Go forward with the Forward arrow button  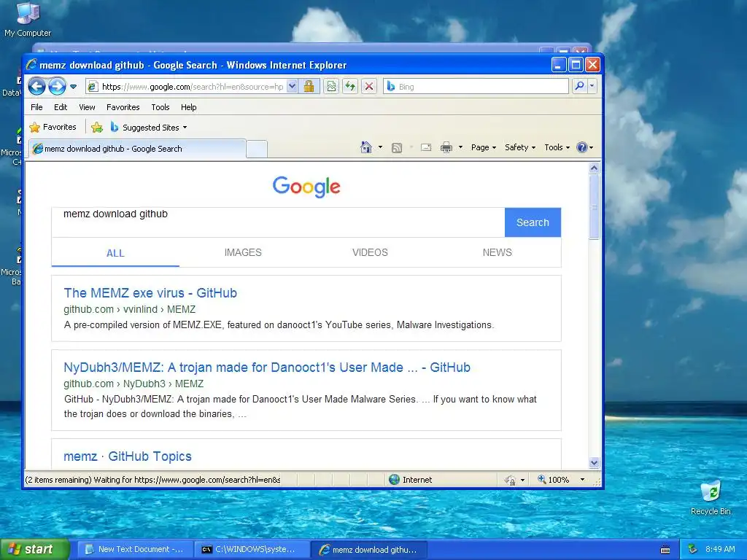click(x=57, y=87)
